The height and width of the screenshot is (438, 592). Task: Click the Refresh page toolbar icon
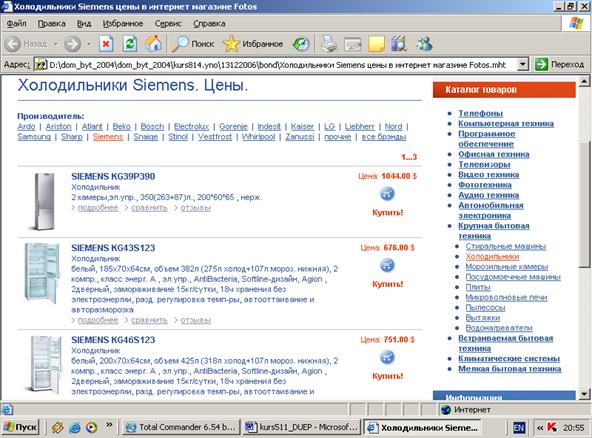click(130, 44)
